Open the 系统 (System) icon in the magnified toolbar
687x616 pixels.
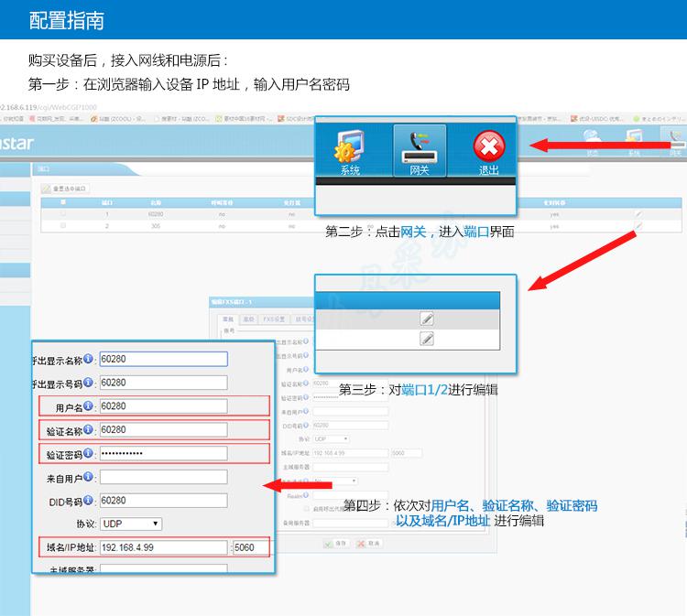(350, 152)
